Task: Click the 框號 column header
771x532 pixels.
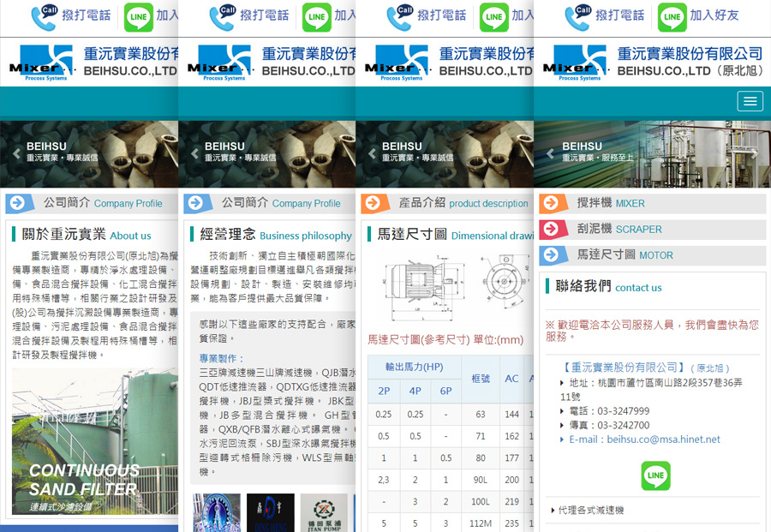Action: [481, 379]
